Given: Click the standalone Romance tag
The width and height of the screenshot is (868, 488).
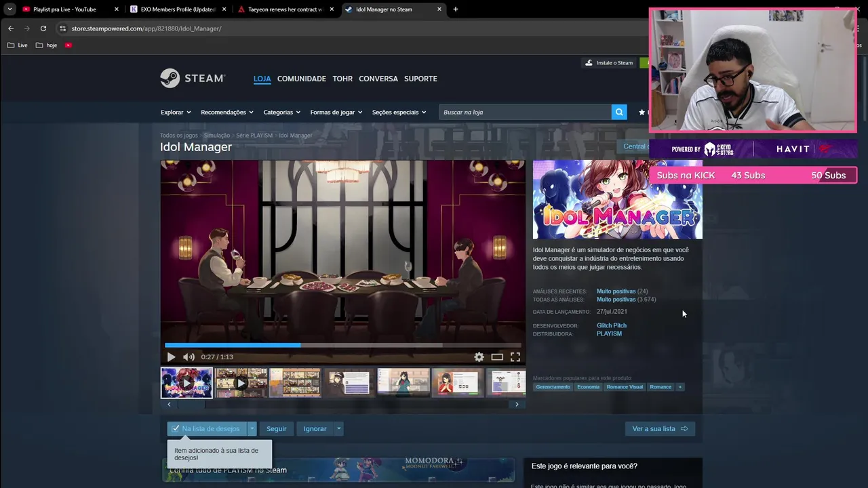Looking at the screenshot, I should pyautogui.click(x=660, y=387).
